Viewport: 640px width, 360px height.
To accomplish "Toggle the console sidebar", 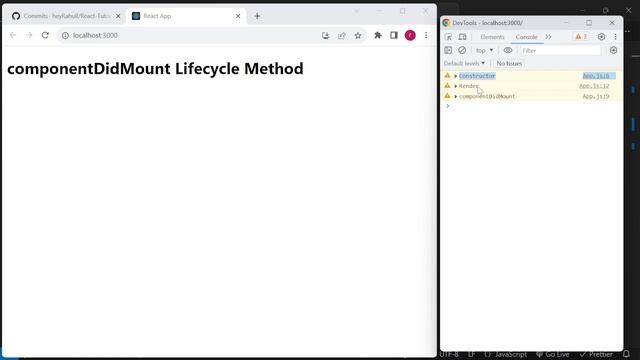I will (448, 50).
